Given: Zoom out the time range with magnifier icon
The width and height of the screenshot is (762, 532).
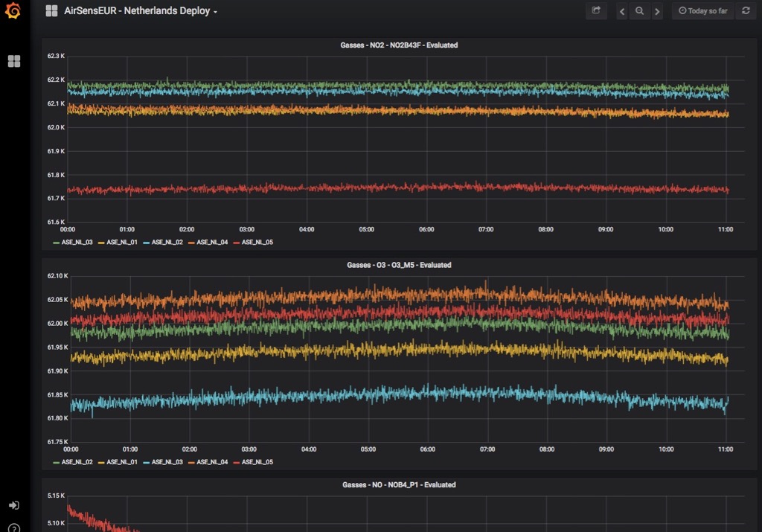Looking at the screenshot, I should [x=639, y=11].
